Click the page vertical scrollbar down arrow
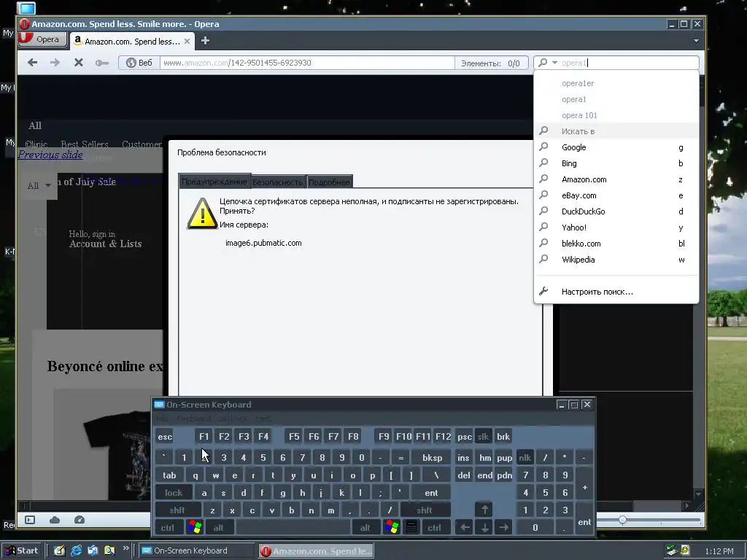The height and width of the screenshot is (560, 747). 698,495
